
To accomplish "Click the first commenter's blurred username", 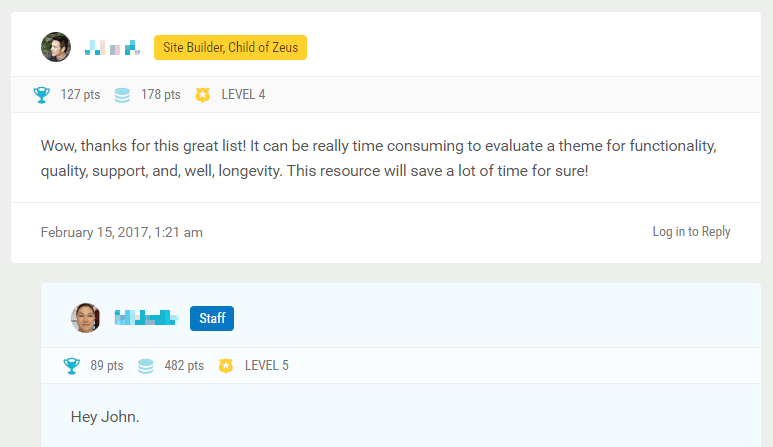I will tap(111, 47).
